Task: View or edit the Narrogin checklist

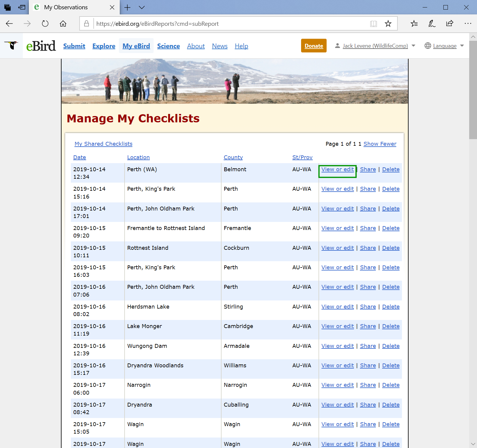Action: [337, 385]
